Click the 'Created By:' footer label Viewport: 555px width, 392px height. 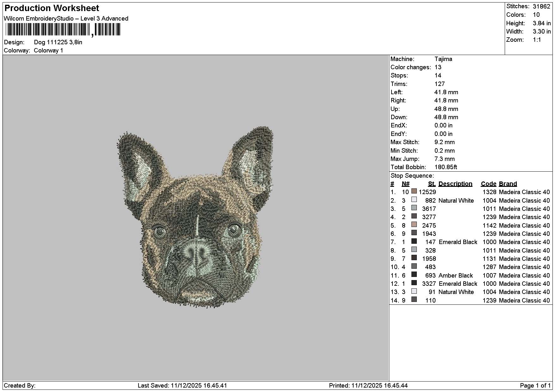(20, 386)
